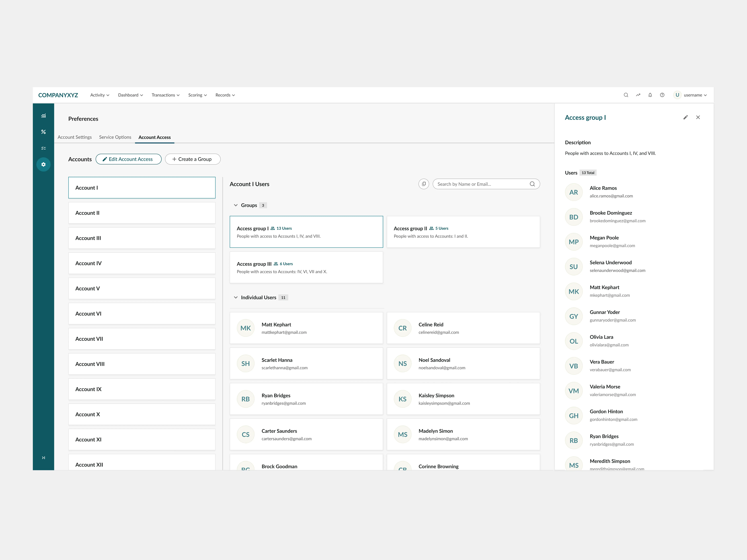Viewport: 747px width, 560px height.
Task: Select Account X in accounts list
Action: tap(142, 414)
